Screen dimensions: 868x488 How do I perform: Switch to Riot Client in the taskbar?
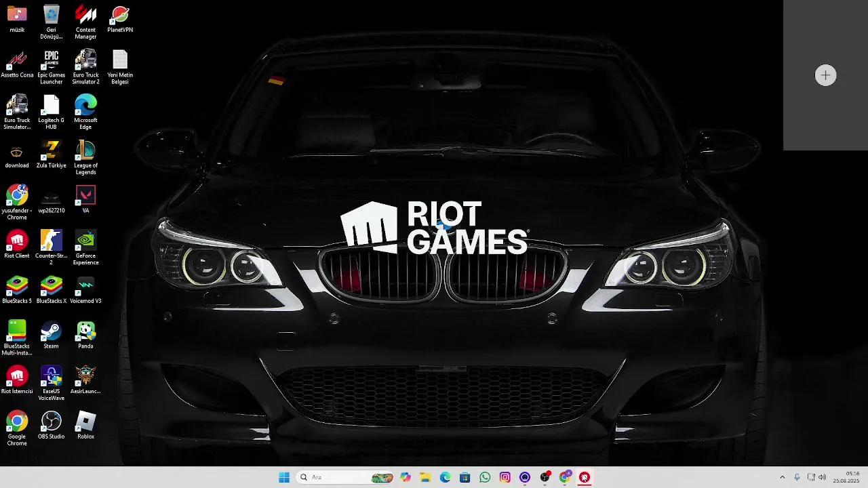click(585, 477)
